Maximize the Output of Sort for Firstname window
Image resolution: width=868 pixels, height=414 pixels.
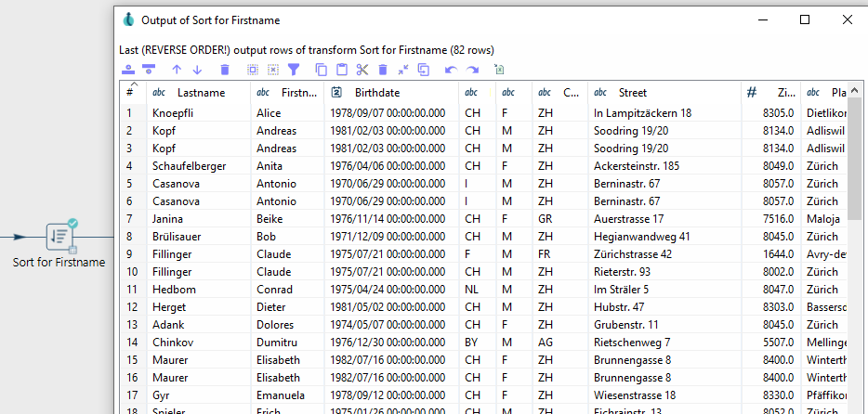coord(805,19)
